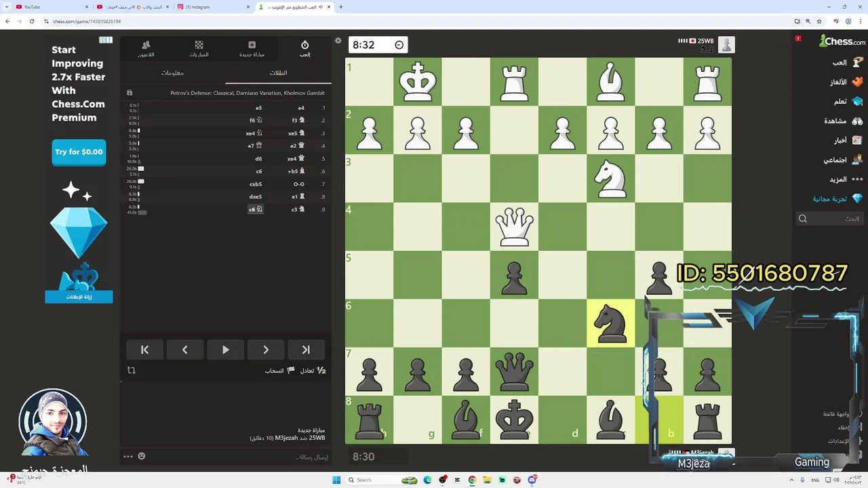Reload the page in browser
The width and height of the screenshot is (868, 488).
tap(31, 21)
